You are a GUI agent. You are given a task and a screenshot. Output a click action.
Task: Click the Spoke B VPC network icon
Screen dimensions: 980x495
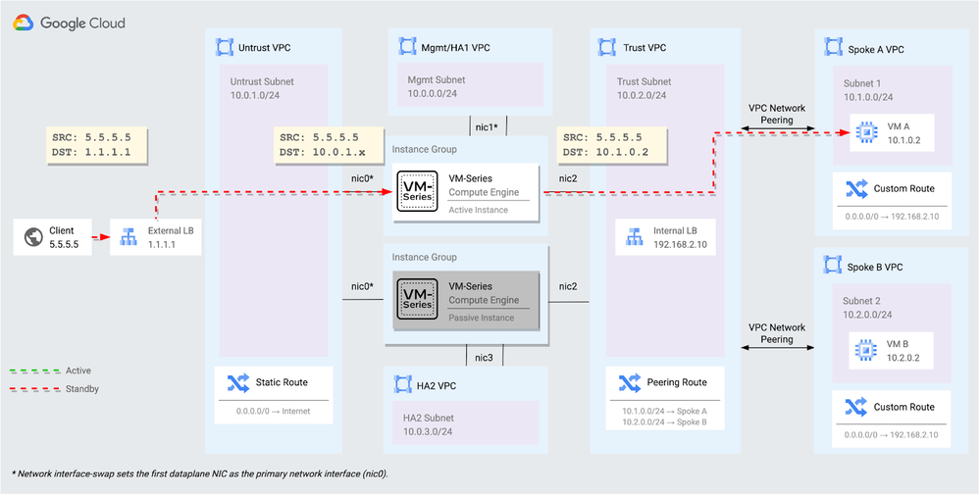[833, 265]
